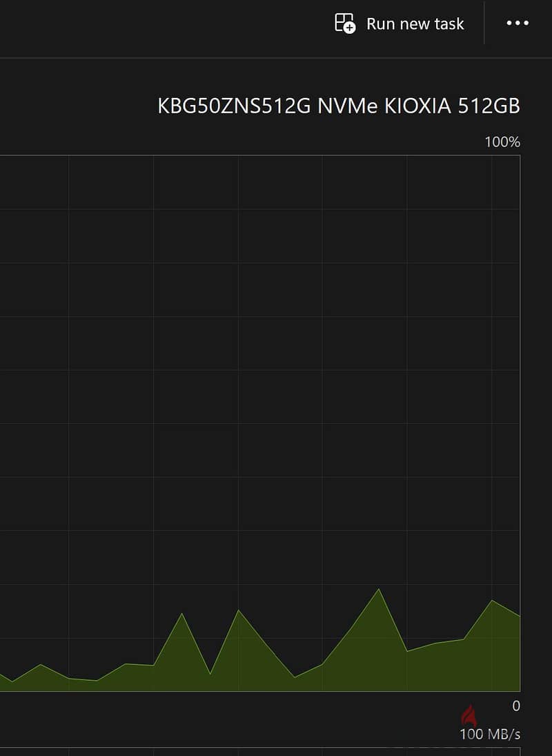Open the three-dot more options menu

(517, 23)
